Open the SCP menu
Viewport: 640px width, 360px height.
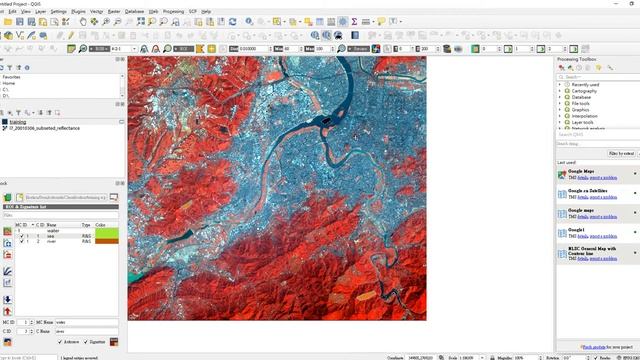pyautogui.click(x=193, y=11)
